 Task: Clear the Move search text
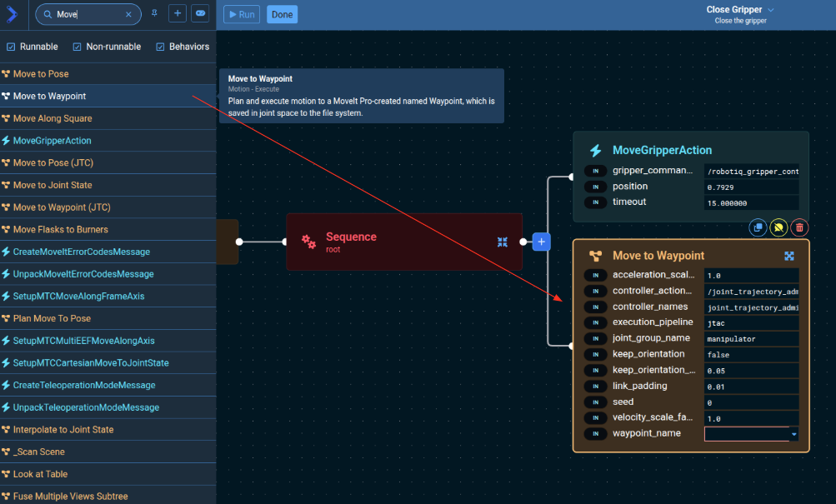128,14
